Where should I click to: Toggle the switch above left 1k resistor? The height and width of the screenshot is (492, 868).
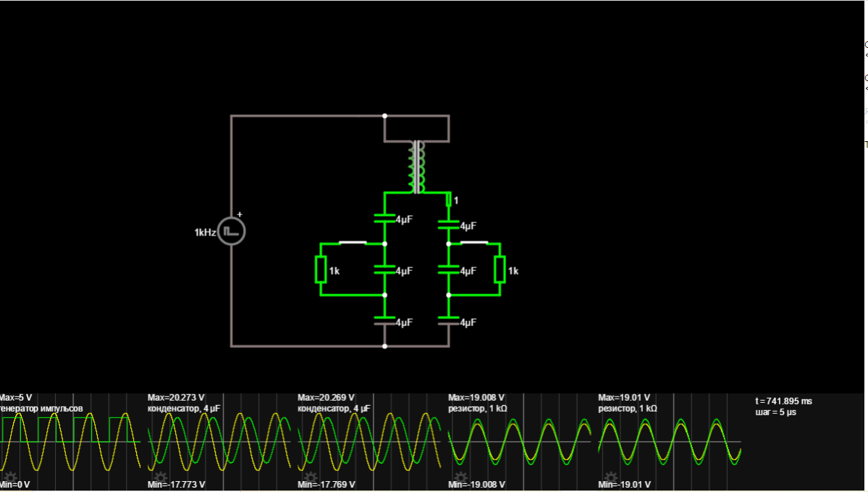click(x=353, y=243)
